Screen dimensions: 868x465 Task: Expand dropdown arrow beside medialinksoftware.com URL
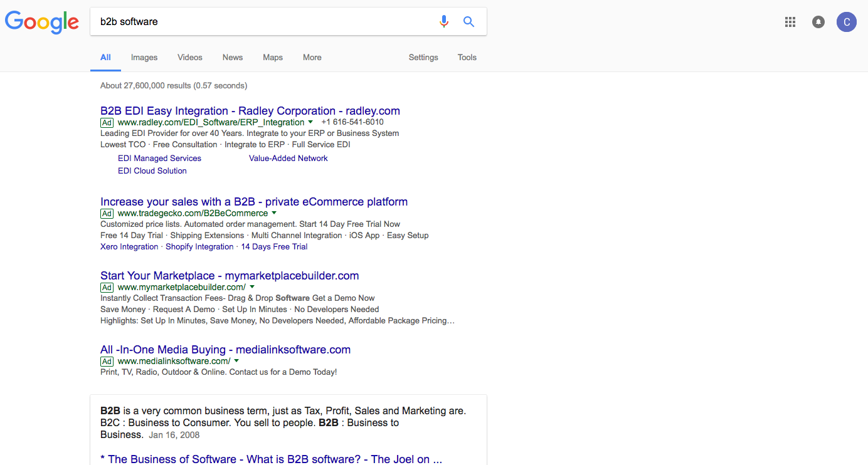coord(236,361)
